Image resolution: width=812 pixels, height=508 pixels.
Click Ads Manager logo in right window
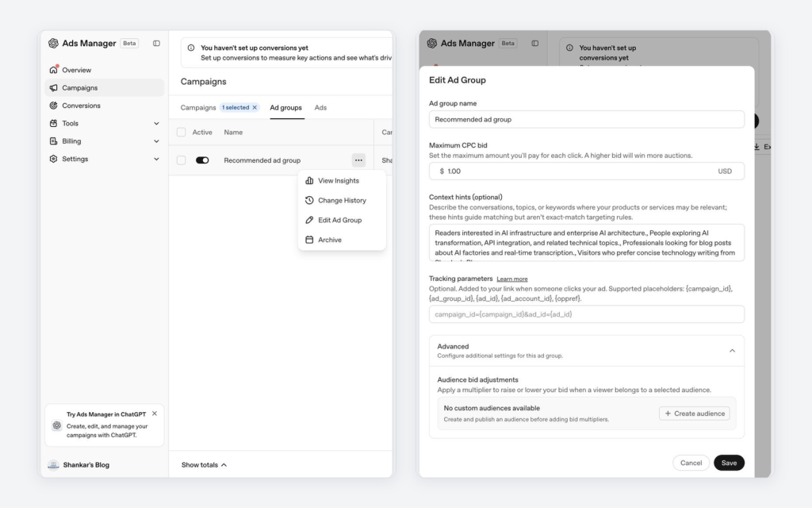[x=432, y=43]
